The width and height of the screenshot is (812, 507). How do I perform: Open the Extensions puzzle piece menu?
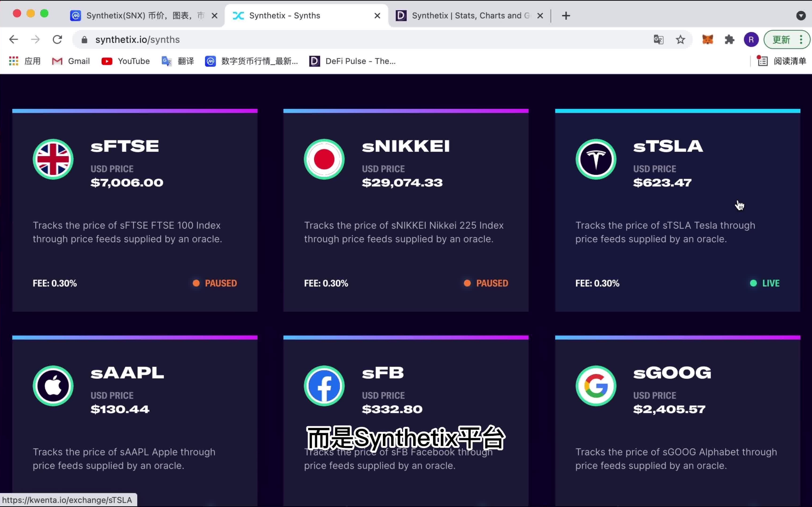[729, 40]
